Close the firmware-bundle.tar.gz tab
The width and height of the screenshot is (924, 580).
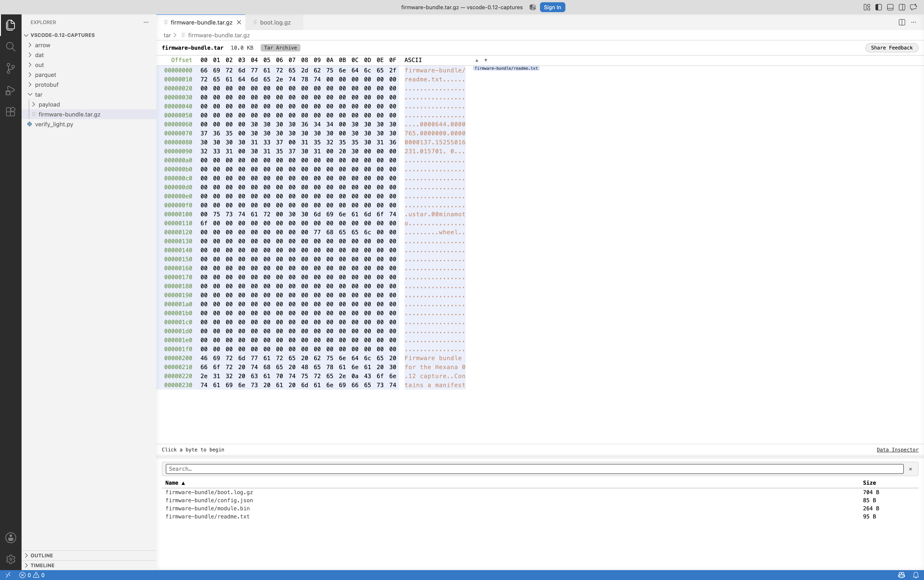coord(239,22)
